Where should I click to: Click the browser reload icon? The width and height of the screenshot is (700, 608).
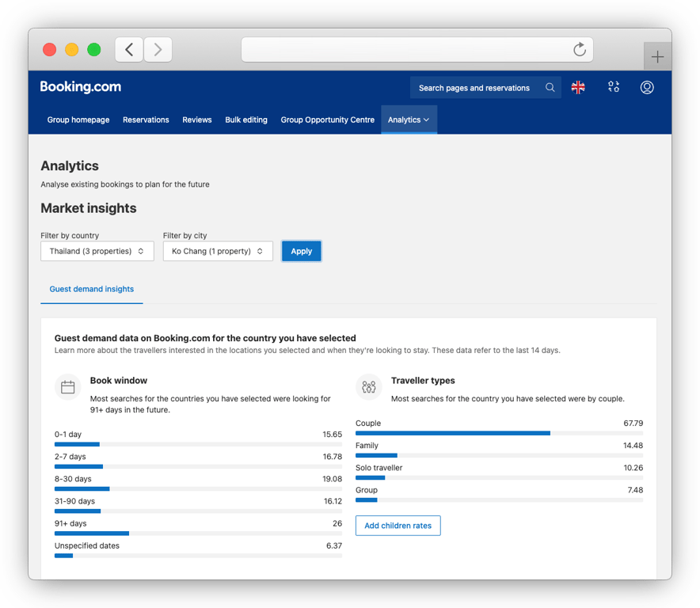580,50
